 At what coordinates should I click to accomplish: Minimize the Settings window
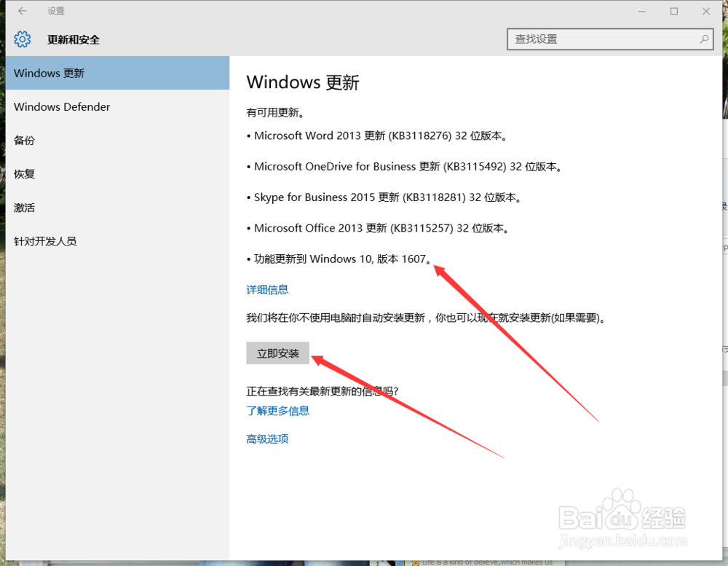point(642,11)
